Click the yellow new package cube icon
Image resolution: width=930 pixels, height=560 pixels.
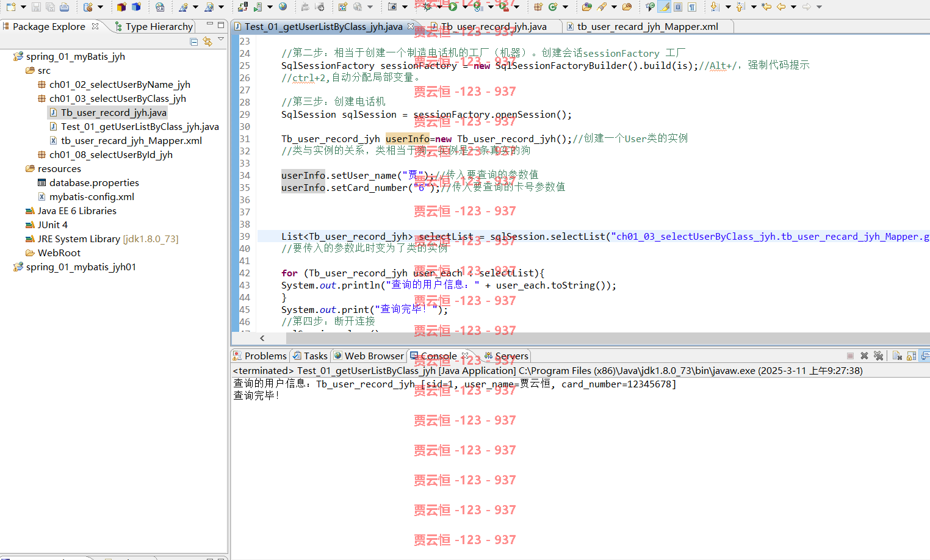click(x=121, y=7)
